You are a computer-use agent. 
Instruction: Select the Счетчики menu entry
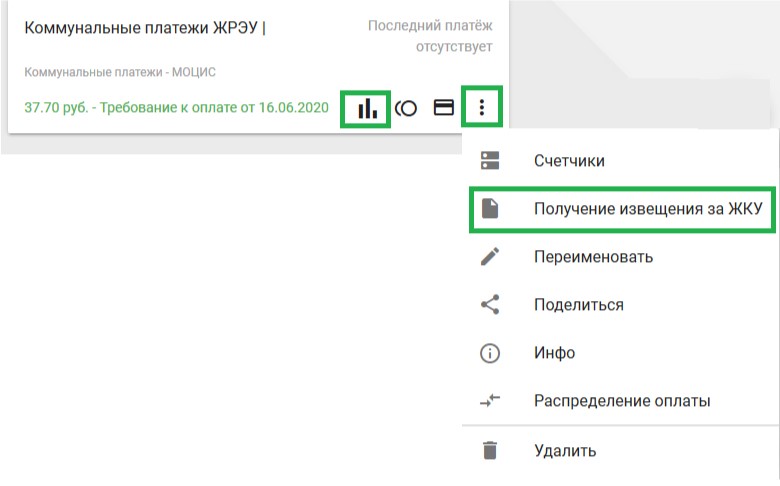[568, 161]
